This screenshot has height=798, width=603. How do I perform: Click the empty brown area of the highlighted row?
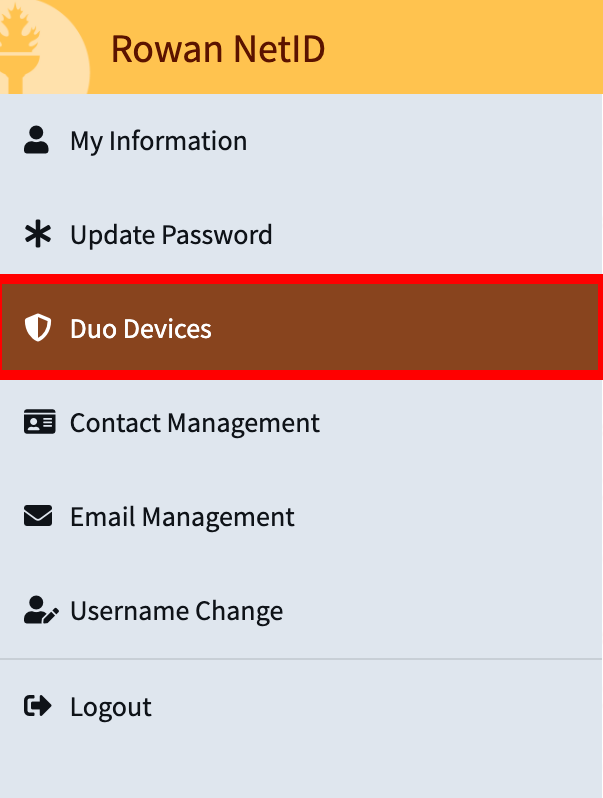coord(420,328)
